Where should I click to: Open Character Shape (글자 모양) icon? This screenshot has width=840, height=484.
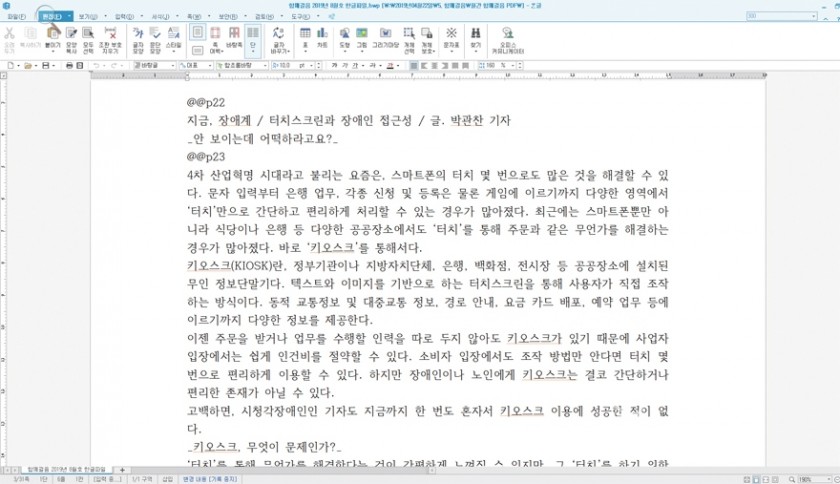coord(138,37)
